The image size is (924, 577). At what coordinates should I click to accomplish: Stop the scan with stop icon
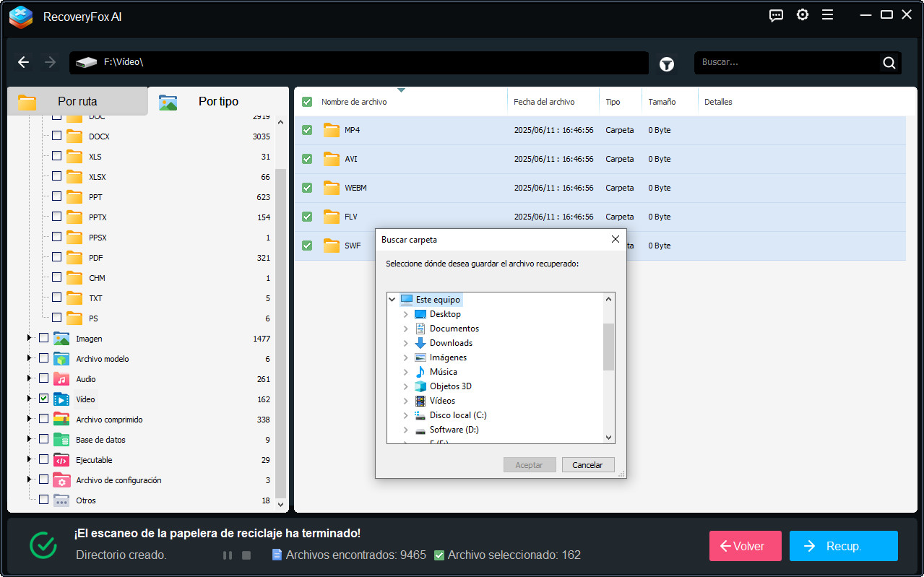click(x=246, y=555)
